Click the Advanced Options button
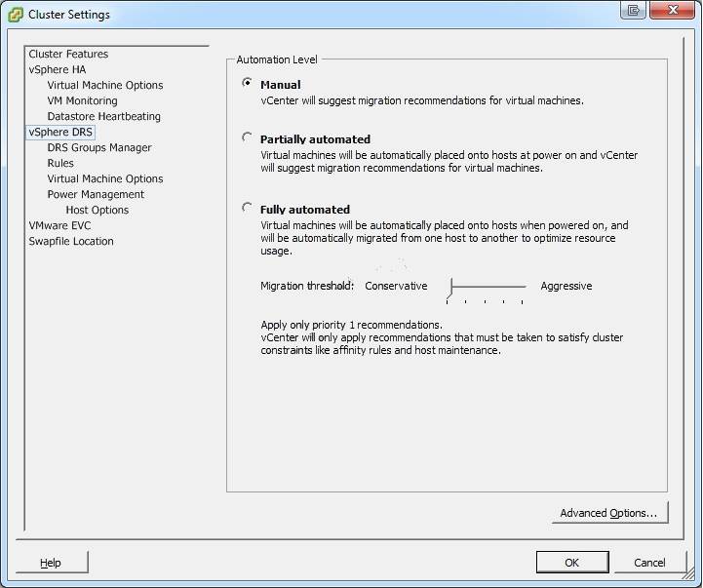703x588 pixels. coord(609,513)
